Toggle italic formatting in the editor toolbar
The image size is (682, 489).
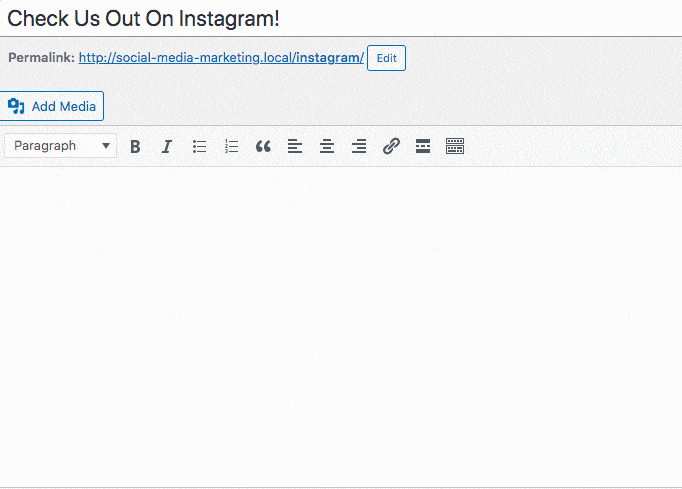pos(167,146)
